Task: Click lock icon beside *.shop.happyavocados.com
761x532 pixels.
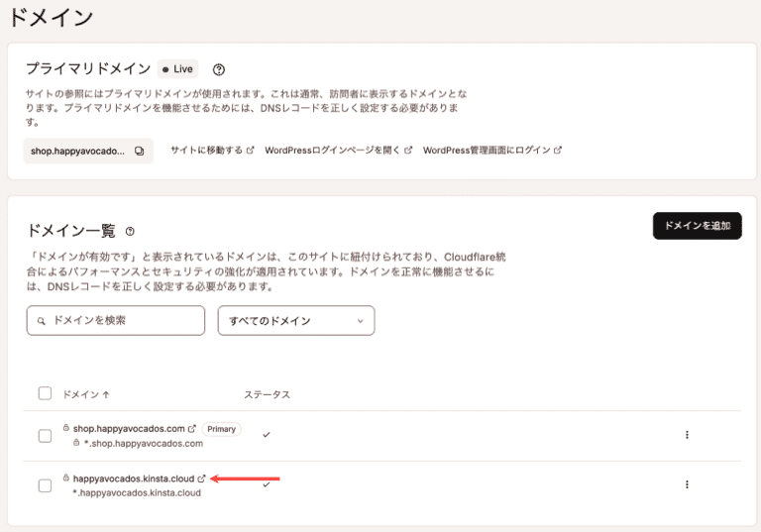Action: pyautogui.click(x=76, y=443)
